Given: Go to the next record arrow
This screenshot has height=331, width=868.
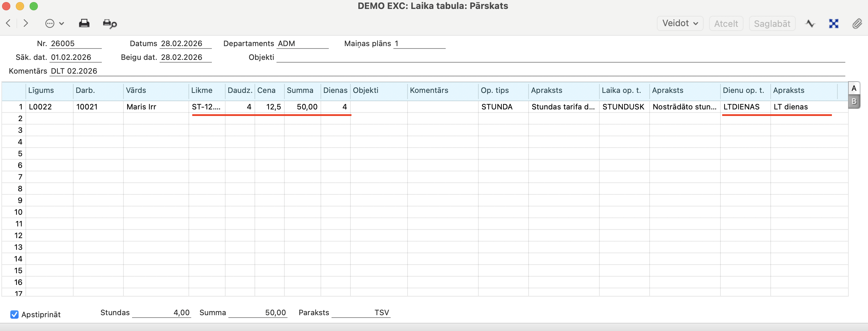Looking at the screenshot, I should point(26,23).
